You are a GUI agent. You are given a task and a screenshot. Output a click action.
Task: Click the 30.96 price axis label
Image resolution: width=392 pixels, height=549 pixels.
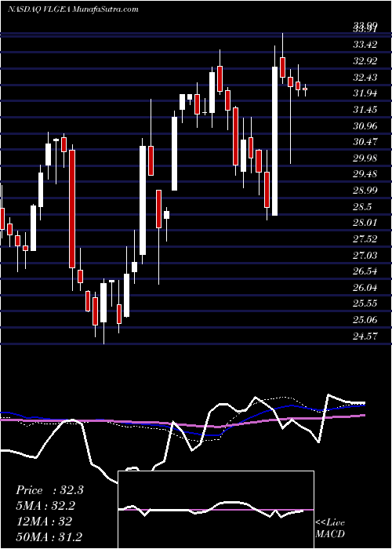pos(365,125)
